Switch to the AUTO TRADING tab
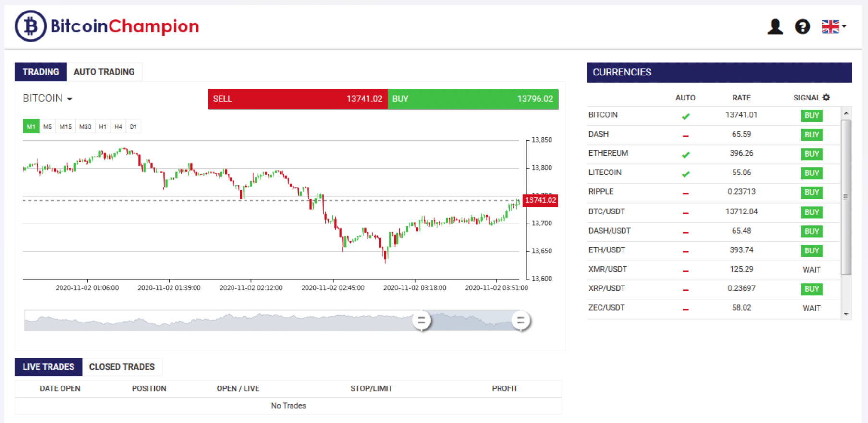Image resolution: width=868 pixels, height=423 pixels. (x=104, y=72)
